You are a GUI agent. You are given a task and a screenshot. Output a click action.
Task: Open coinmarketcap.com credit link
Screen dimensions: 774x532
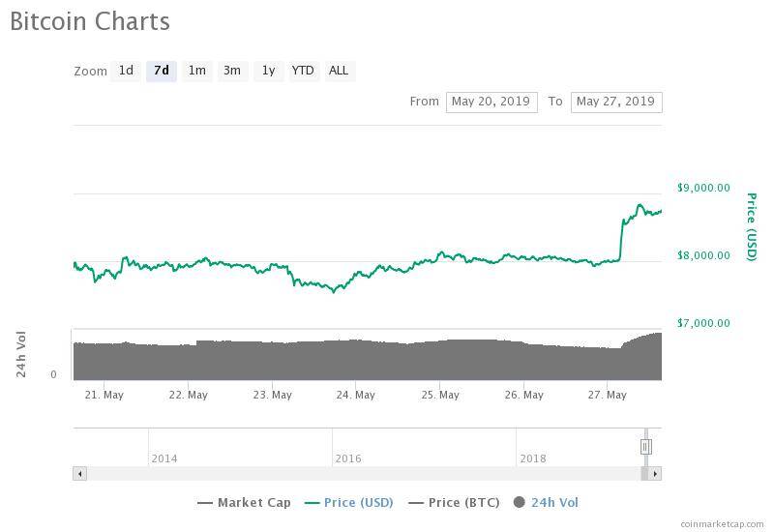click(722, 523)
